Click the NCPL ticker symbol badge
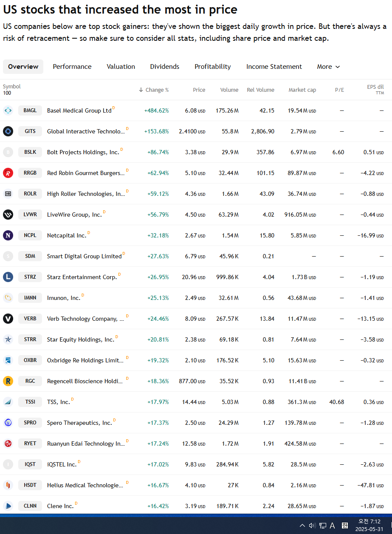Screen dimensions: 392x534 pos(30,236)
